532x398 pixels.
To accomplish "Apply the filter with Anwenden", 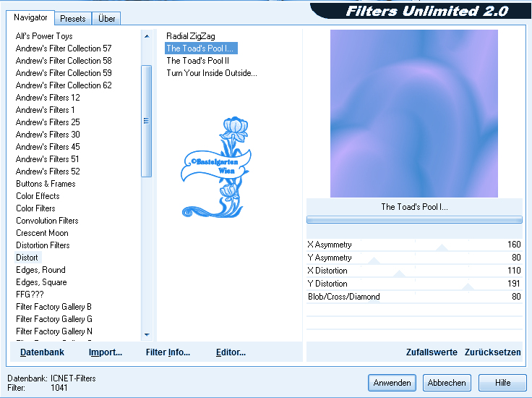I will pos(392,383).
